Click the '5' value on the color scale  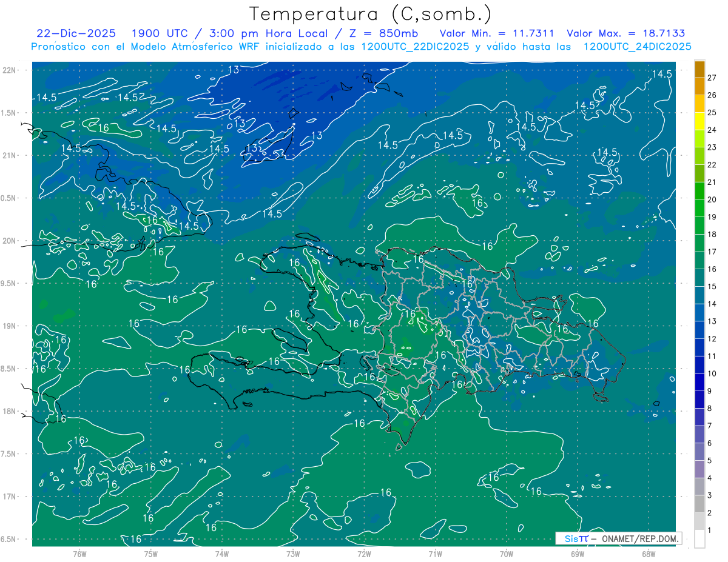click(710, 461)
